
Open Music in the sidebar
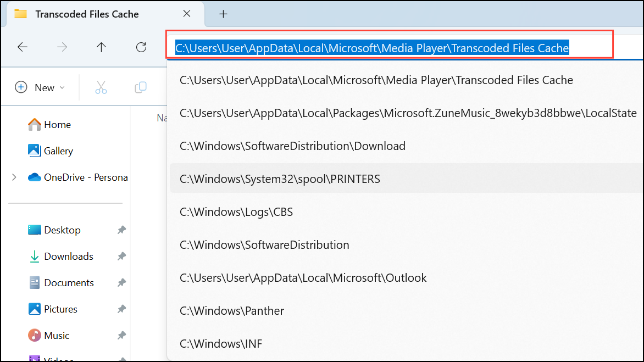pyautogui.click(x=48, y=335)
